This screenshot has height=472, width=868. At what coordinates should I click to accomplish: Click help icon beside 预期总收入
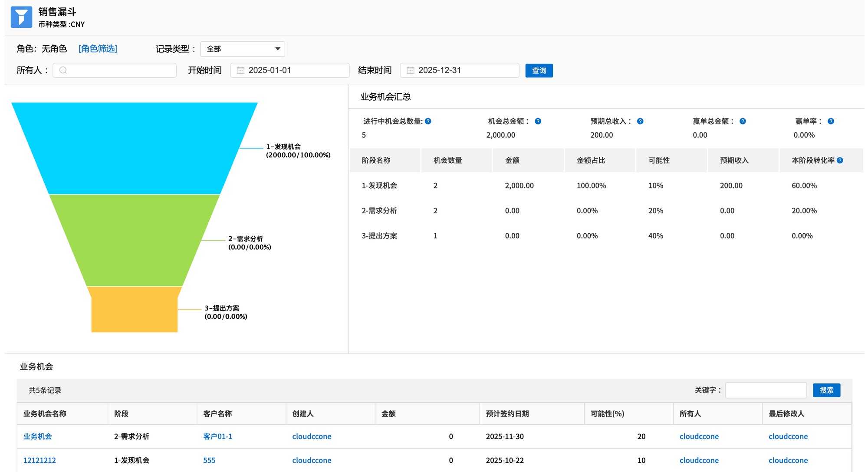coord(640,121)
